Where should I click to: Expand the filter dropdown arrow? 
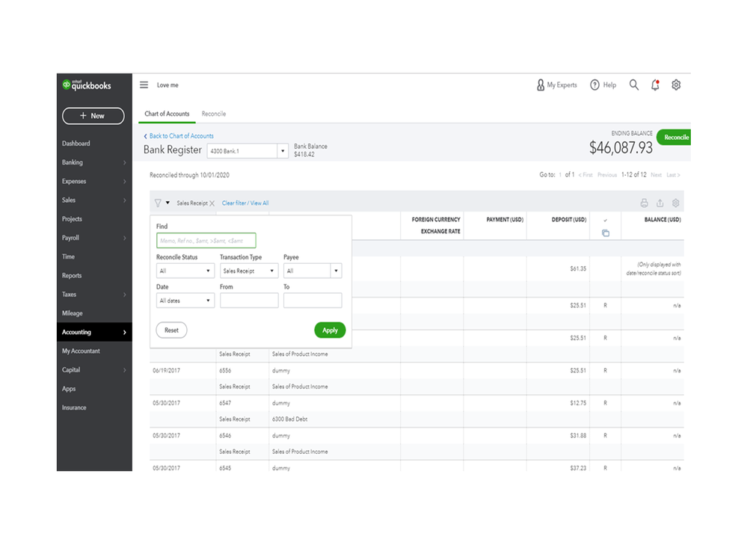167,203
